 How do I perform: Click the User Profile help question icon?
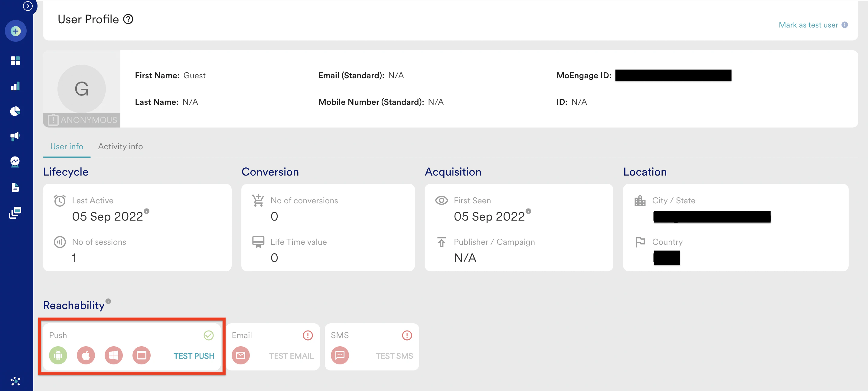point(128,19)
